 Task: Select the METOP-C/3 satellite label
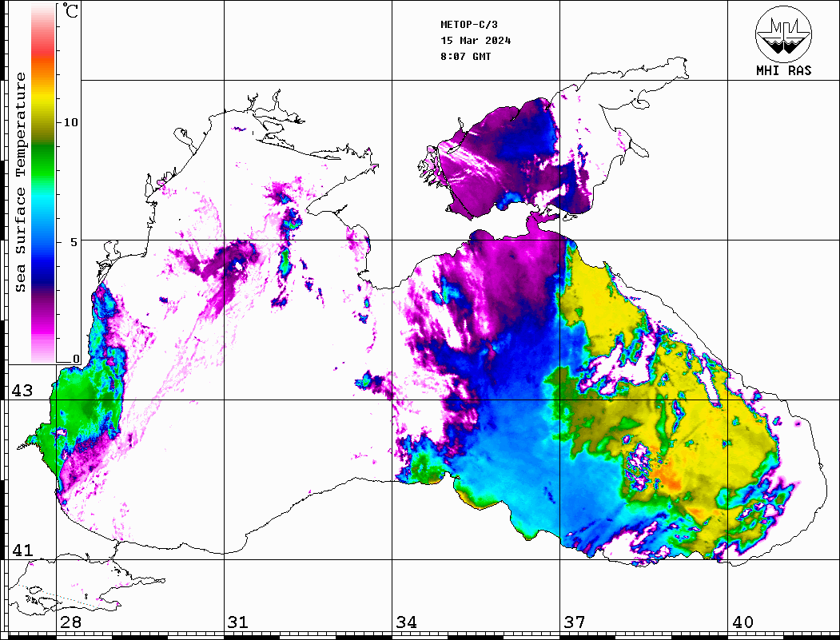click(469, 25)
